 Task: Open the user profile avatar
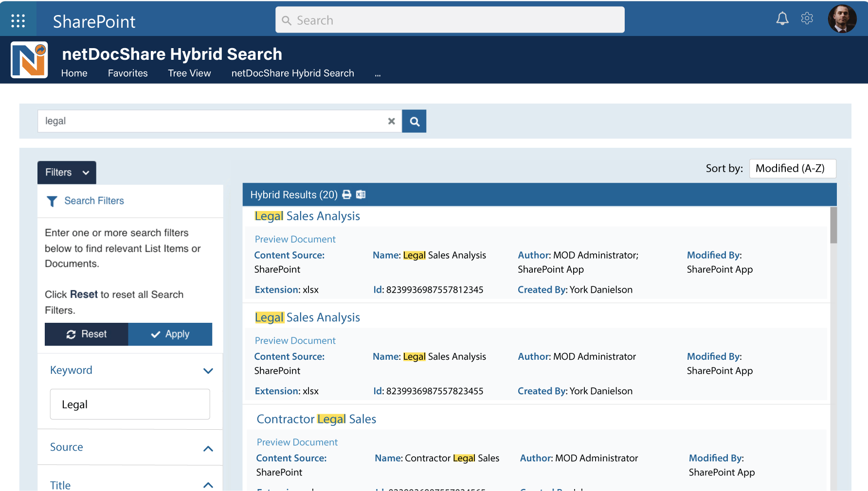click(842, 19)
